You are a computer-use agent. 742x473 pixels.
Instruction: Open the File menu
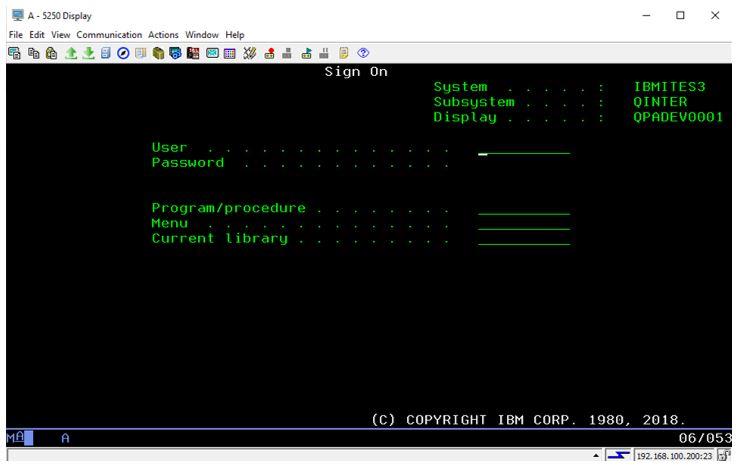tap(16, 35)
